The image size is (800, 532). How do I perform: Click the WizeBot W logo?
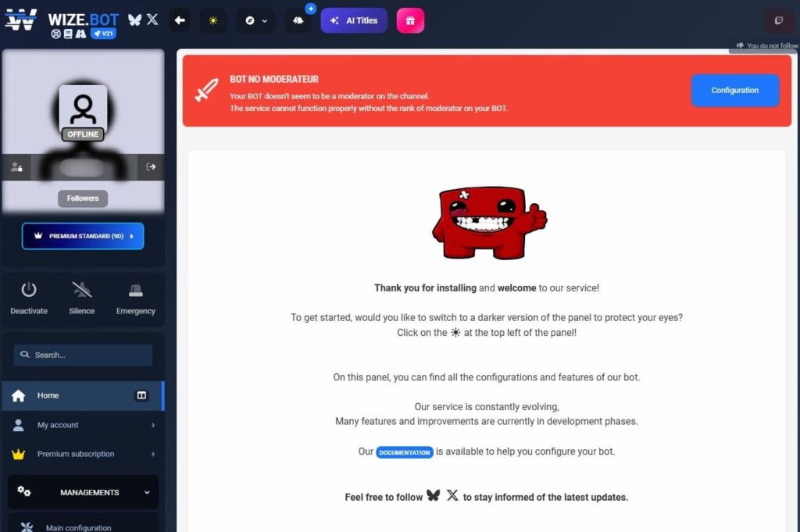(x=20, y=20)
